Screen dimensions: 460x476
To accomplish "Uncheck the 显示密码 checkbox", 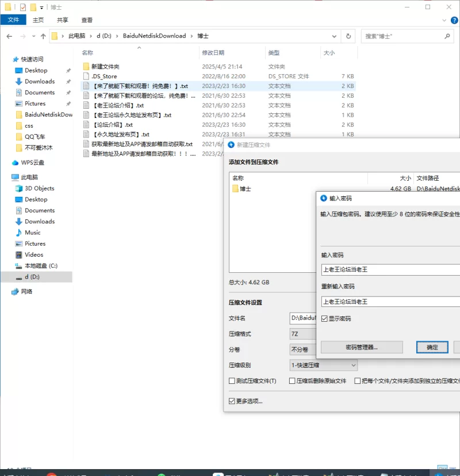I will (324, 318).
